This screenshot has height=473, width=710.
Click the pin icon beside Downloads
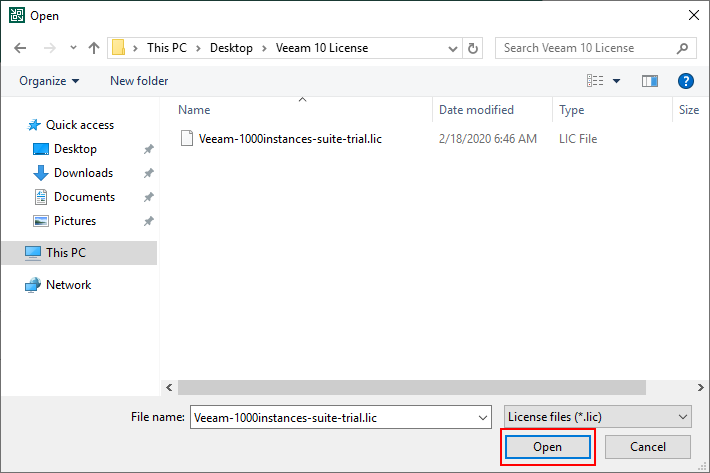(149, 173)
